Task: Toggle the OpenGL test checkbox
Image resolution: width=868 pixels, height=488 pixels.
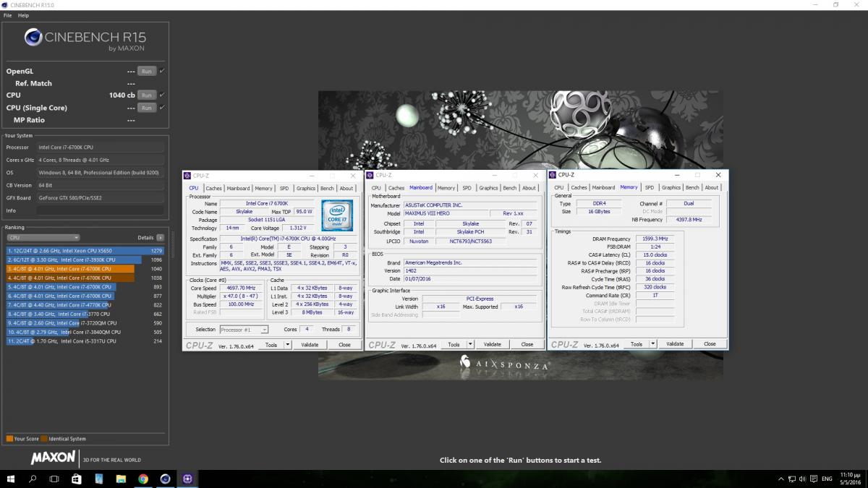Action: [x=162, y=72]
